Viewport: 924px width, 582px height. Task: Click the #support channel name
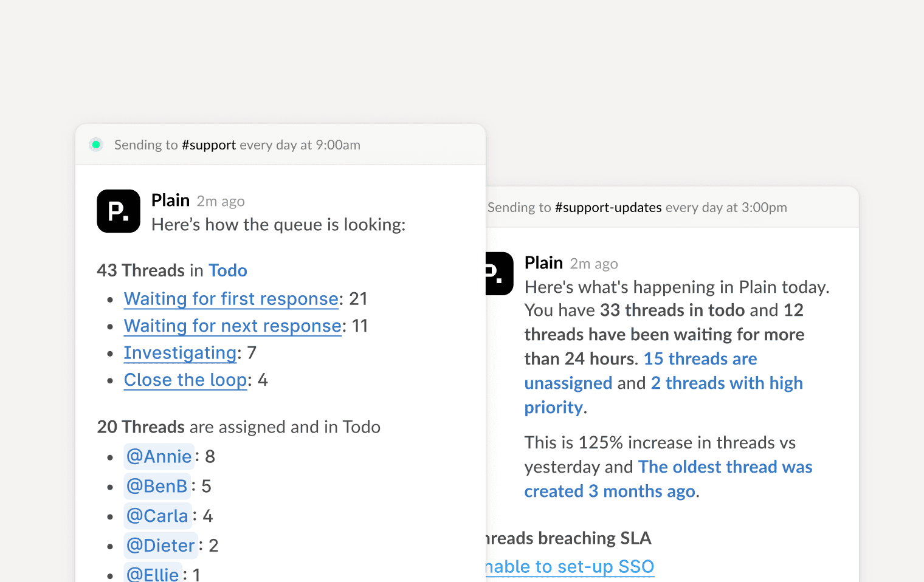pos(209,145)
